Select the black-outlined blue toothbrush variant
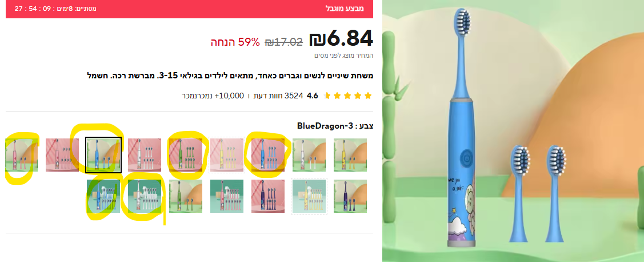This screenshot has width=644, height=262. point(103,155)
